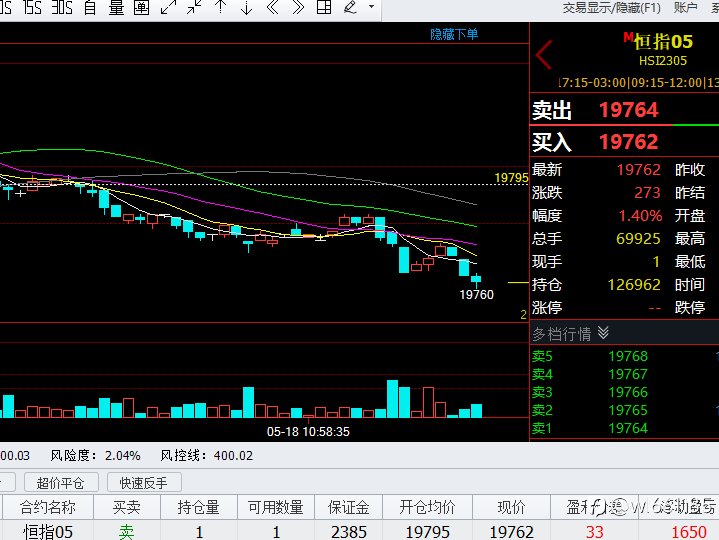719x540 pixels.
Task: Click the 2385 margin cell
Action: pyautogui.click(x=348, y=532)
